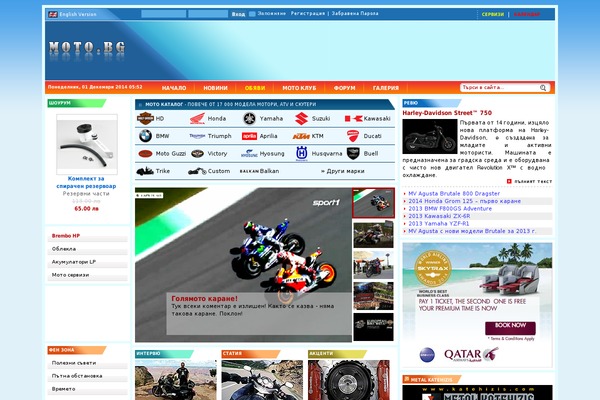The height and width of the screenshot is (400, 600).
Task: Select the orange KTM logo
Action: coord(301,136)
